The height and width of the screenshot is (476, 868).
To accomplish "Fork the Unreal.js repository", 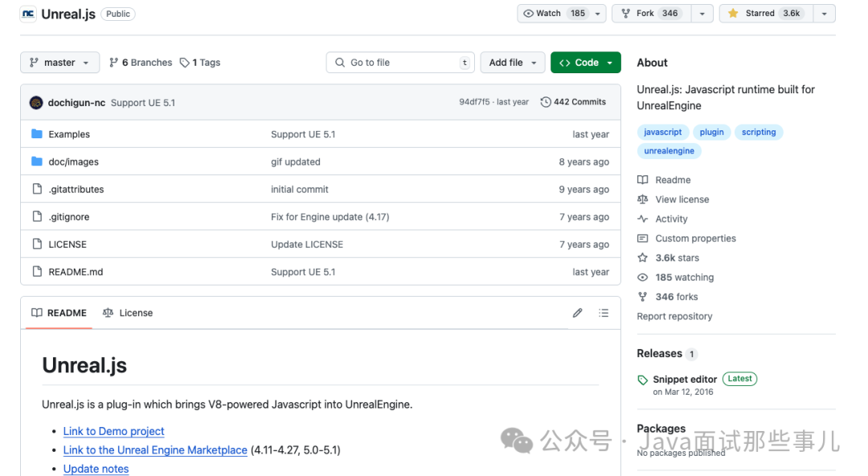I will pos(652,14).
